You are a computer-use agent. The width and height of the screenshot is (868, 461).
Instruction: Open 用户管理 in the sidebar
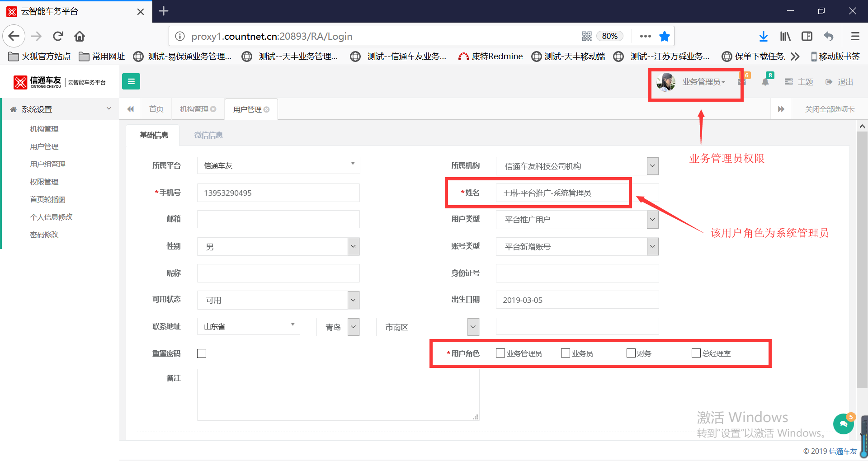tap(44, 146)
